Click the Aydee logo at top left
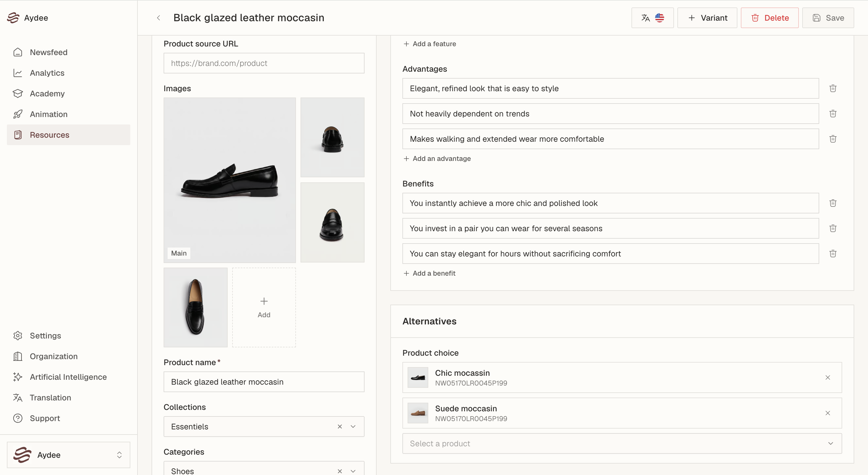Image resolution: width=868 pixels, height=475 pixels. coord(13,18)
